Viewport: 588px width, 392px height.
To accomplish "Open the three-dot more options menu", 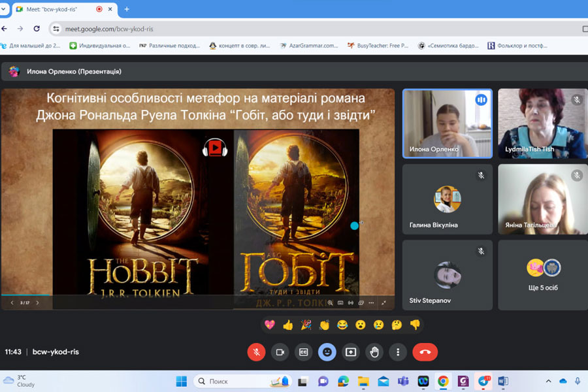I will coord(398,352).
